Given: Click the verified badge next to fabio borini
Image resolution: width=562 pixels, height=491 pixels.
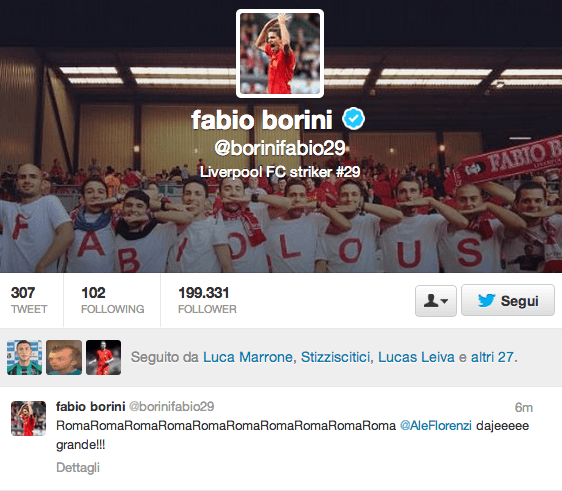Looking at the screenshot, I should tap(353, 119).
